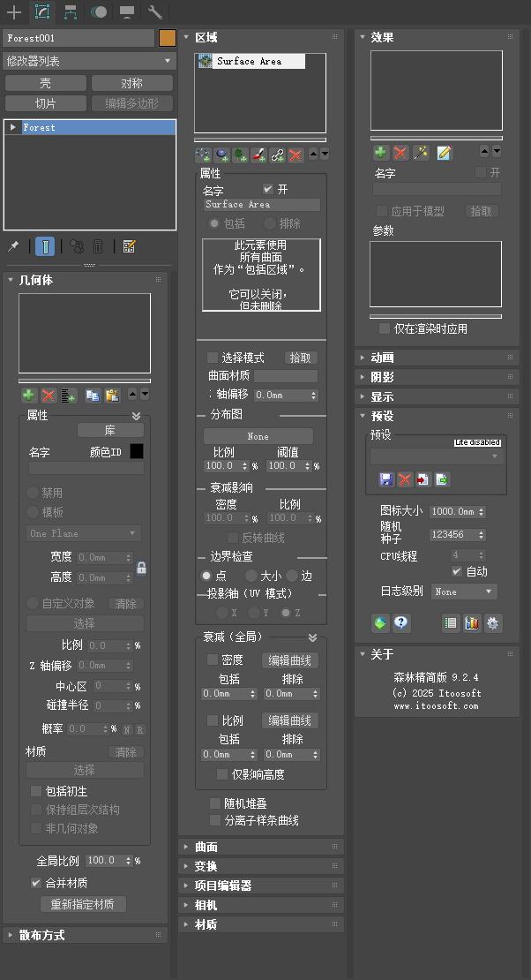Click the magic wand icon in 效果
This screenshot has width=531, height=980.
(422, 153)
